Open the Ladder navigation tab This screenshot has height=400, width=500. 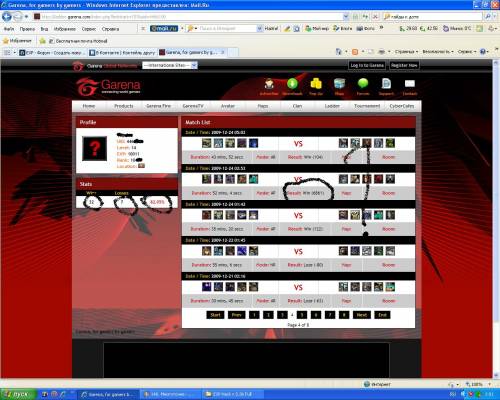332,106
